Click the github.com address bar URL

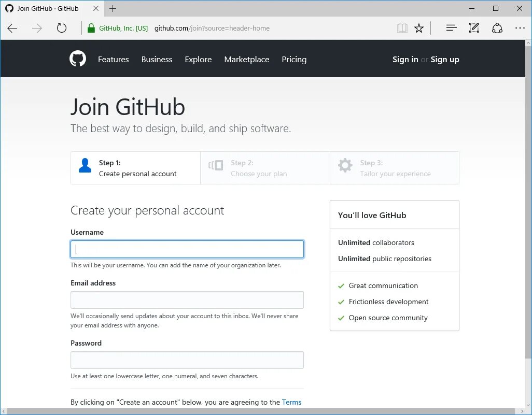point(212,28)
